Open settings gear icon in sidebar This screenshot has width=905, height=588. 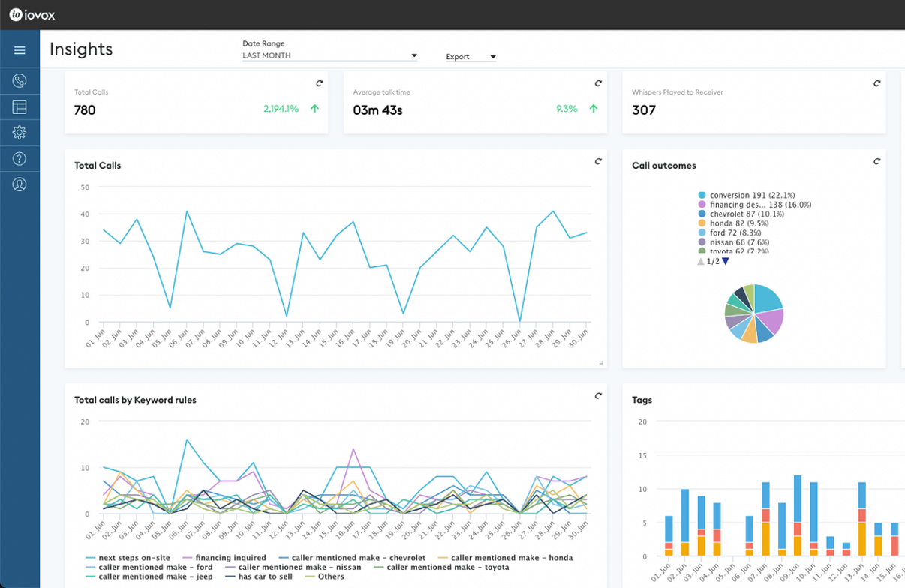click(x=20, y=133)
